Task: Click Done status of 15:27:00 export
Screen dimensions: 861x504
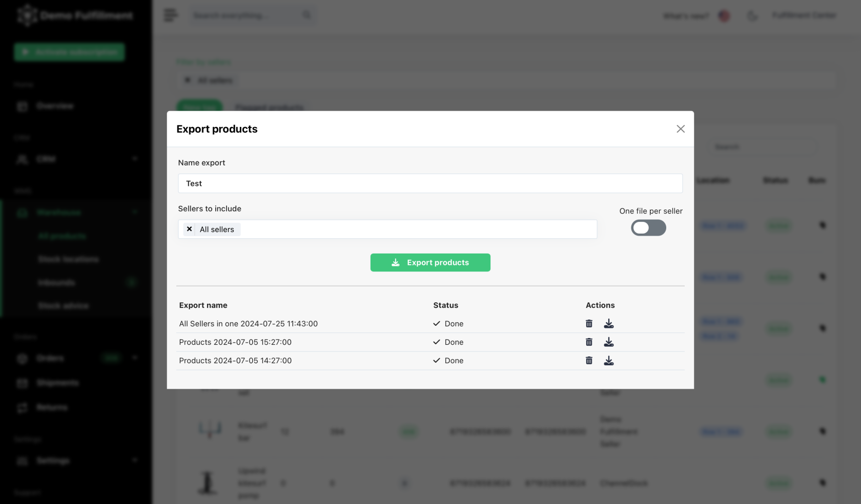Action: pyautogui.click(x=448, y=342)
